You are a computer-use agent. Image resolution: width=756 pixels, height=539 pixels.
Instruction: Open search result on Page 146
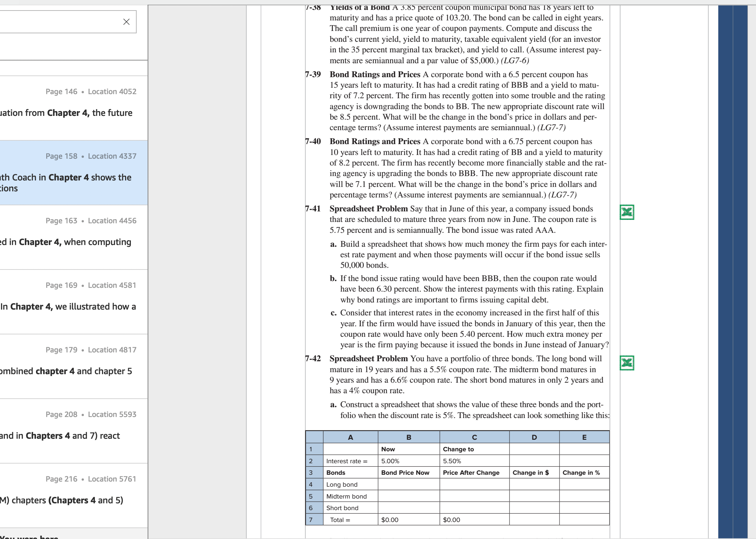click(x=74, y=108)
